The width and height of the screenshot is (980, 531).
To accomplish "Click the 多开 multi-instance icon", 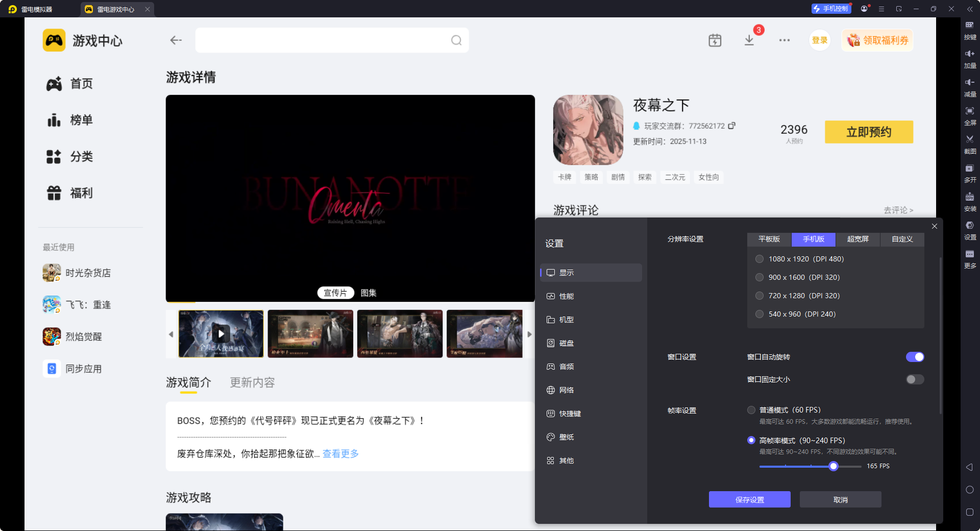I will coord(970,173).
